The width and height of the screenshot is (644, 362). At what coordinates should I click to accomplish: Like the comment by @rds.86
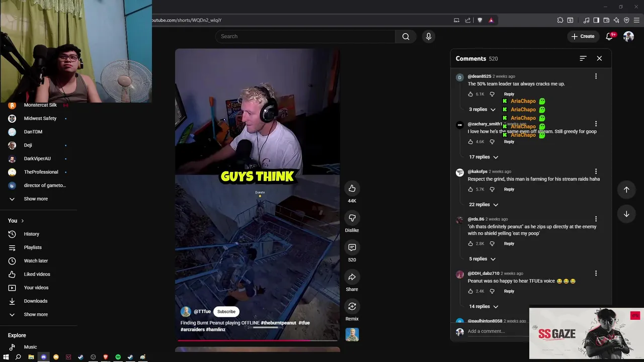point(471,244)
